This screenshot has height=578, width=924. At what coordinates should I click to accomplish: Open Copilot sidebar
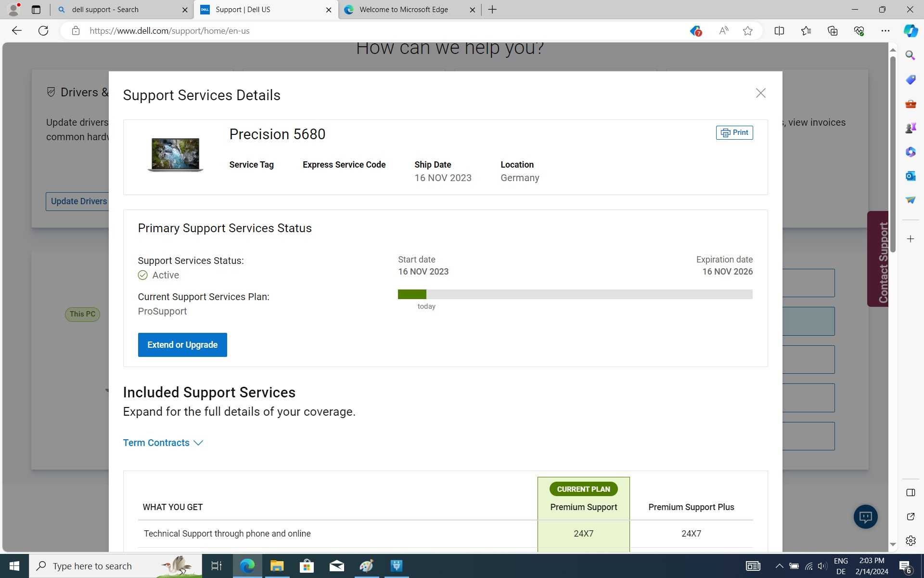(x=911, y=31)
